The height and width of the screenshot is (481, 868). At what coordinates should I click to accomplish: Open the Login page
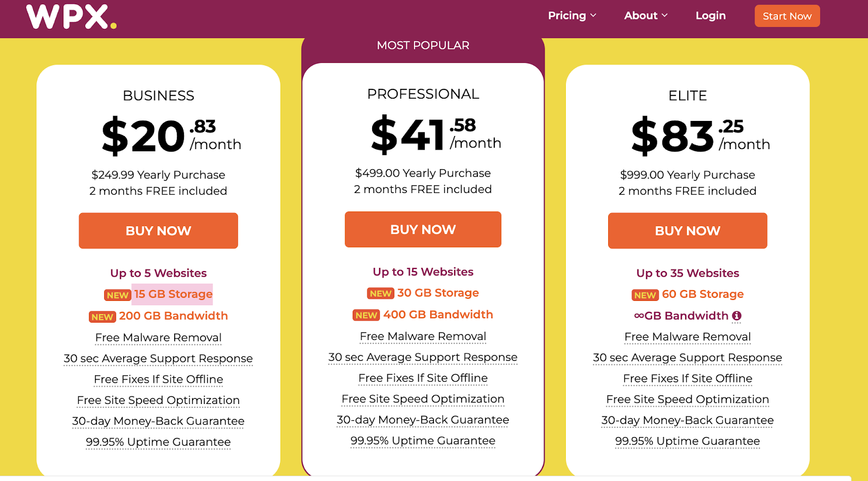pyautogui.click(x=710, y=16)
